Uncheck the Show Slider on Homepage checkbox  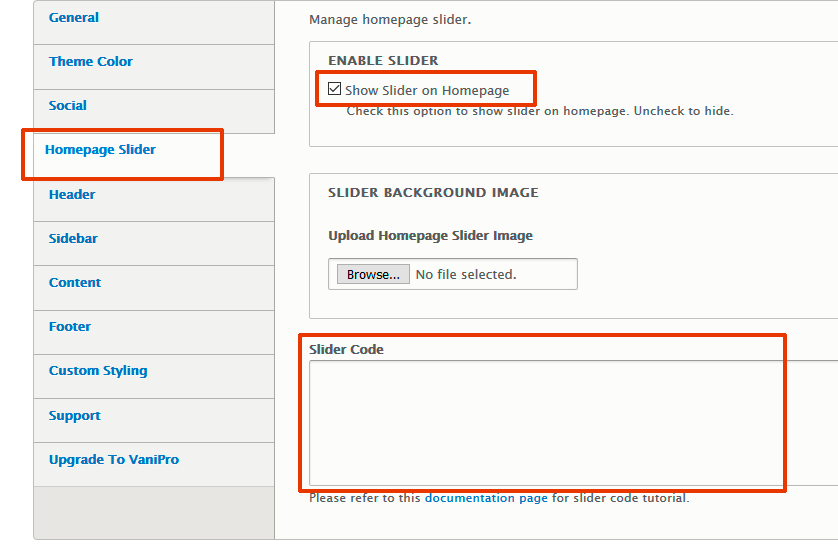335,89
